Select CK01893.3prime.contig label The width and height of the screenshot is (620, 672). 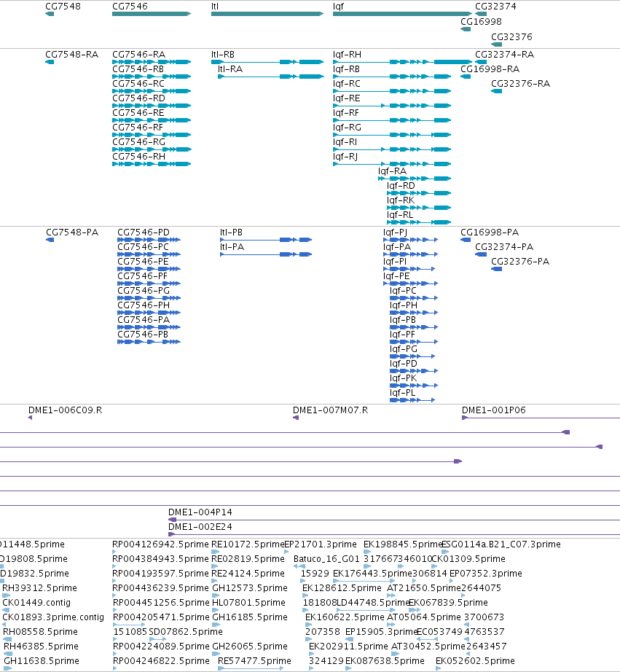coord(53,617)
